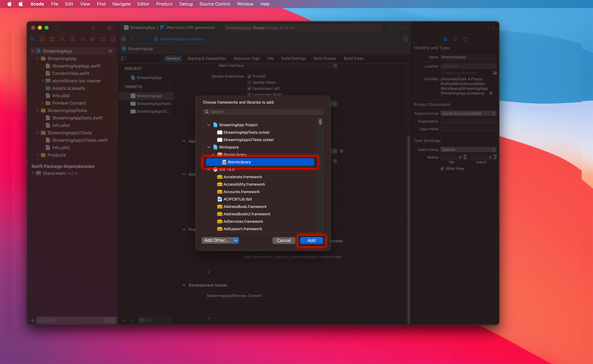Open the Source Control navigator icon
Image resolution: width=593 pixels, height=364 pixels.
pos(42,39)
